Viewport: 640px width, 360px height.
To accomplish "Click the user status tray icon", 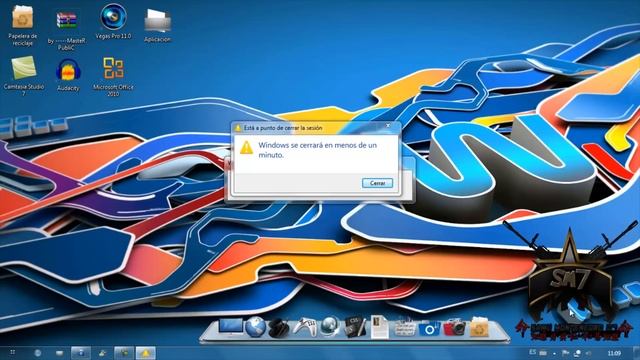I will (x=578, y=353).
